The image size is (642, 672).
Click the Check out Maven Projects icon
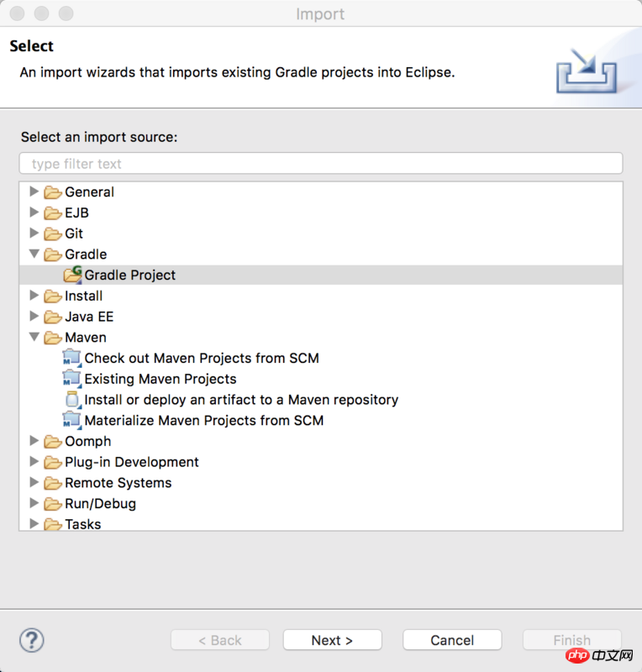point(72,358)
